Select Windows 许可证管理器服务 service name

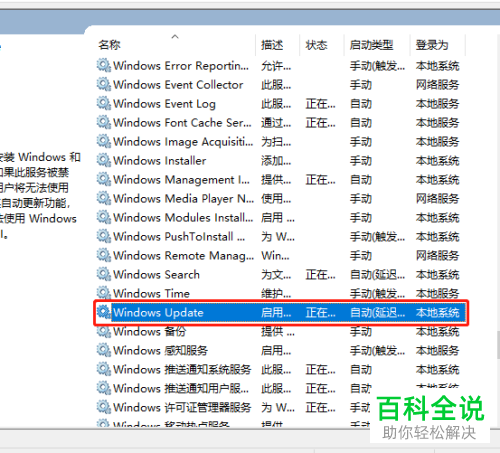(182, 408)
